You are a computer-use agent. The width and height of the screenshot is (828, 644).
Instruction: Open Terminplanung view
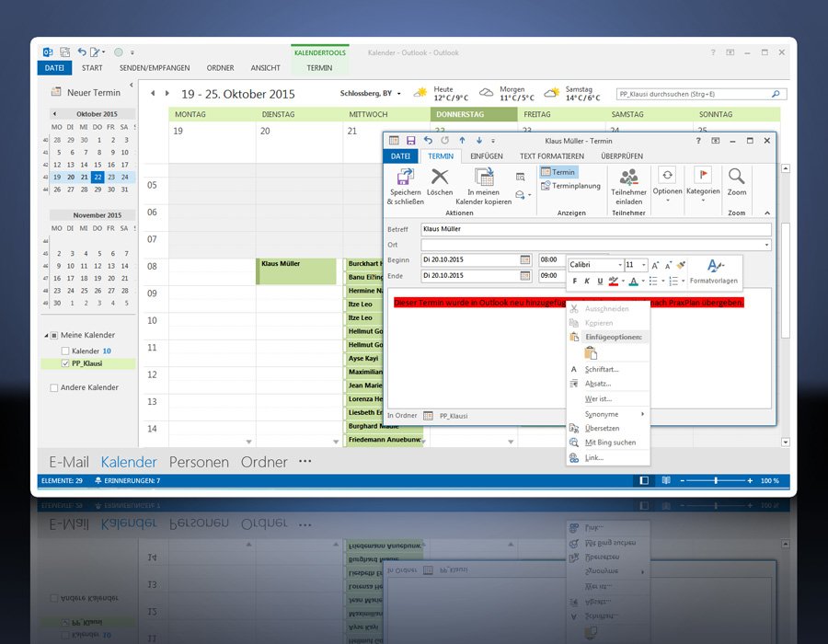click(570, 186)
